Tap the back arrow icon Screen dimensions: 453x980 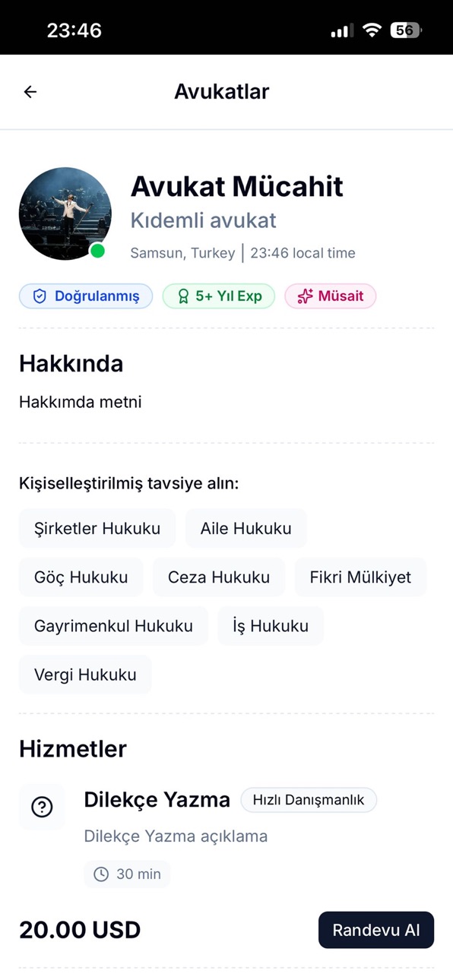click(30, 92)
